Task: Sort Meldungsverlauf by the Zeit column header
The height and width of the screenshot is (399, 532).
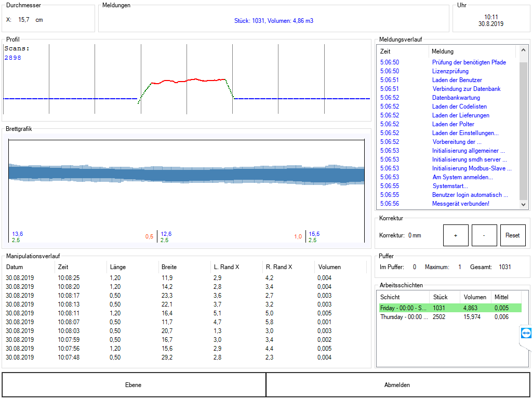Action: pos(403,51)
